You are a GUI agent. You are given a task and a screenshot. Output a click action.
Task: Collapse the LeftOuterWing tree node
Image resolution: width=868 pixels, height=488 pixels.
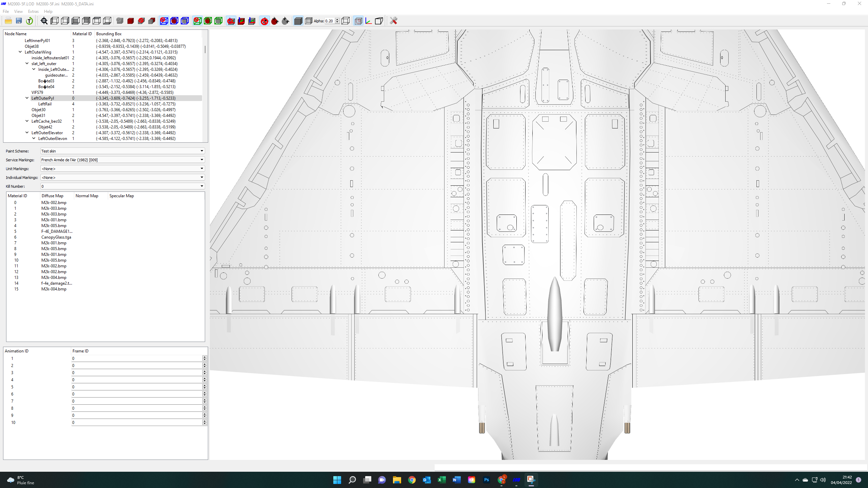coord(20,52)
